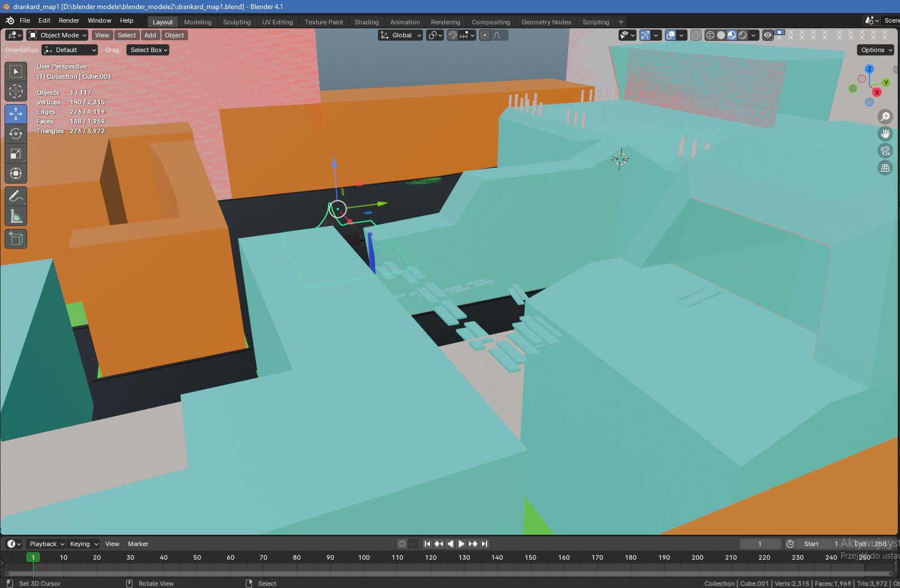Toggle proportional editing
Viewport: 900px width, 588px height.
click(485, 35)
